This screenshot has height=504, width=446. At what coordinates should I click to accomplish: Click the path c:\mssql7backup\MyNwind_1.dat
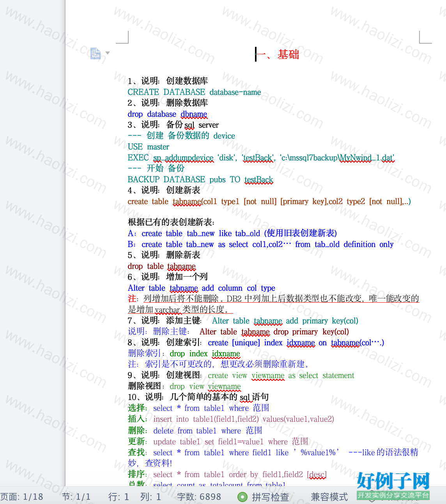[337, 158]
